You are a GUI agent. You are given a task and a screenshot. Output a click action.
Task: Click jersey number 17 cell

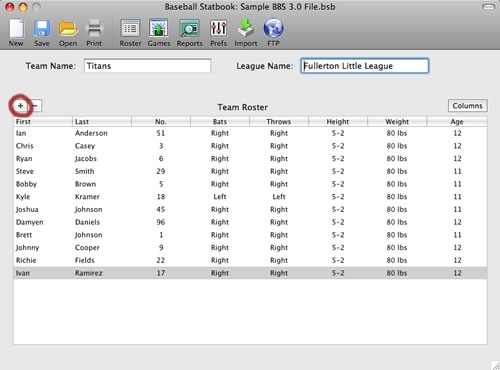pyautogui.click(x=161, y=273)
